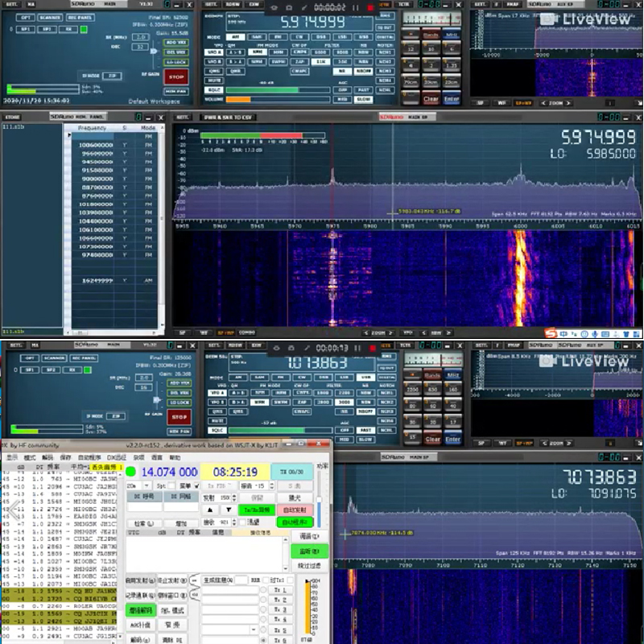Switch to COMBO view in 5.974 MHz main spectrum

point(247,332)
